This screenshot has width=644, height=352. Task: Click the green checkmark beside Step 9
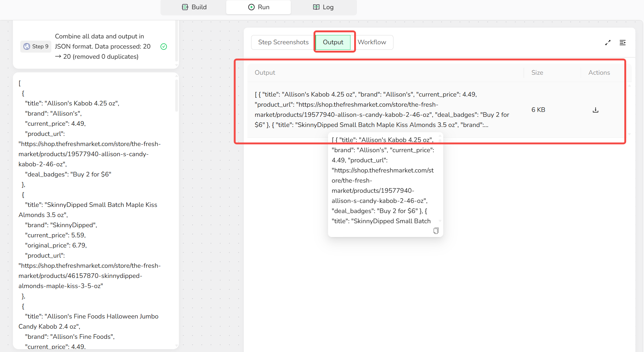(164, 46)
